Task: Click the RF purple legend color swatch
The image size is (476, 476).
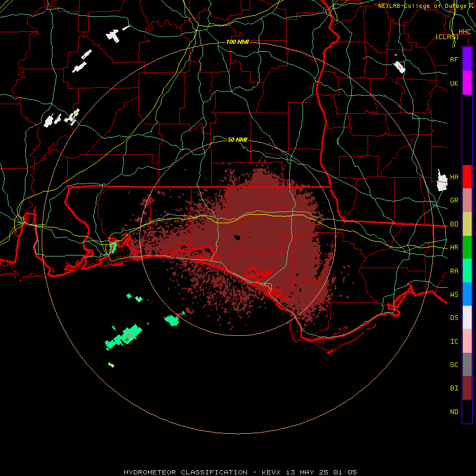Action: point(467,59)
